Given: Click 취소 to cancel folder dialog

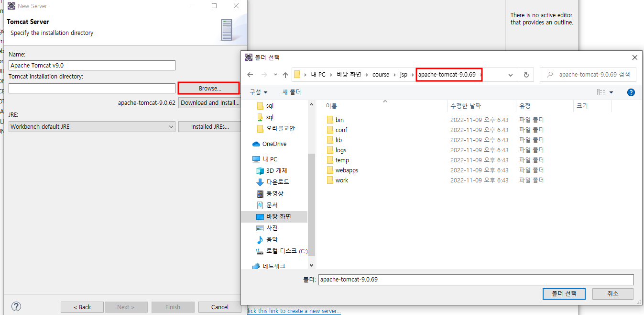Looking at the screenshot, I should [612, 293].
